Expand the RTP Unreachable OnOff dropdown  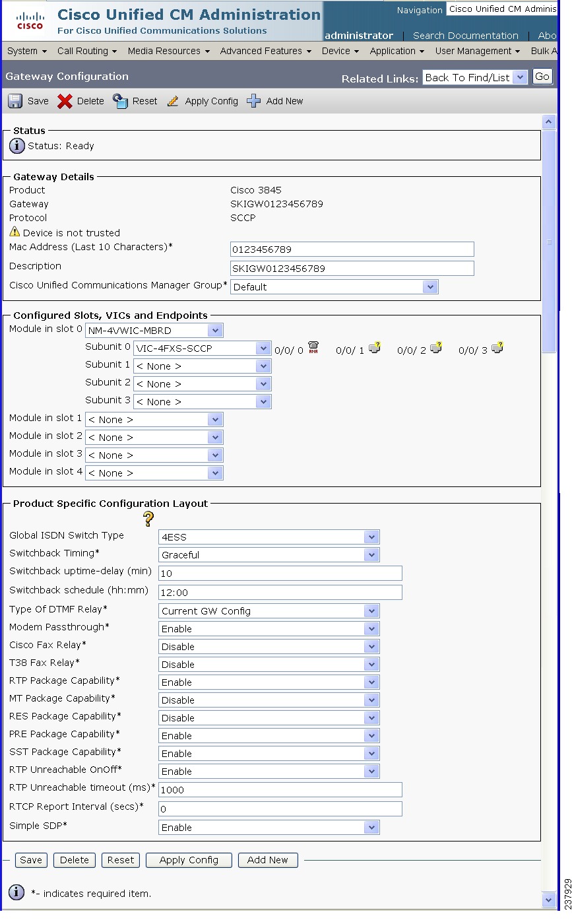tap(372, 772)
